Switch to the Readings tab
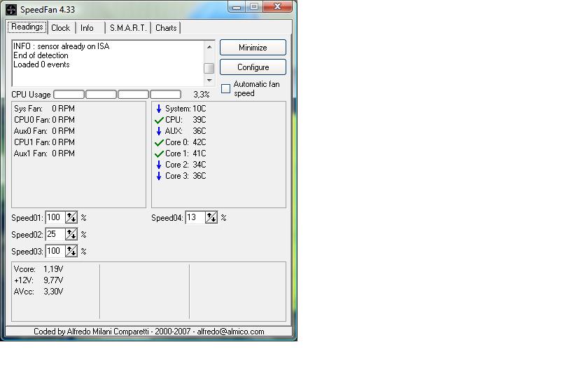The width and height of the screenshot is (588, 368). pos(27,27)
